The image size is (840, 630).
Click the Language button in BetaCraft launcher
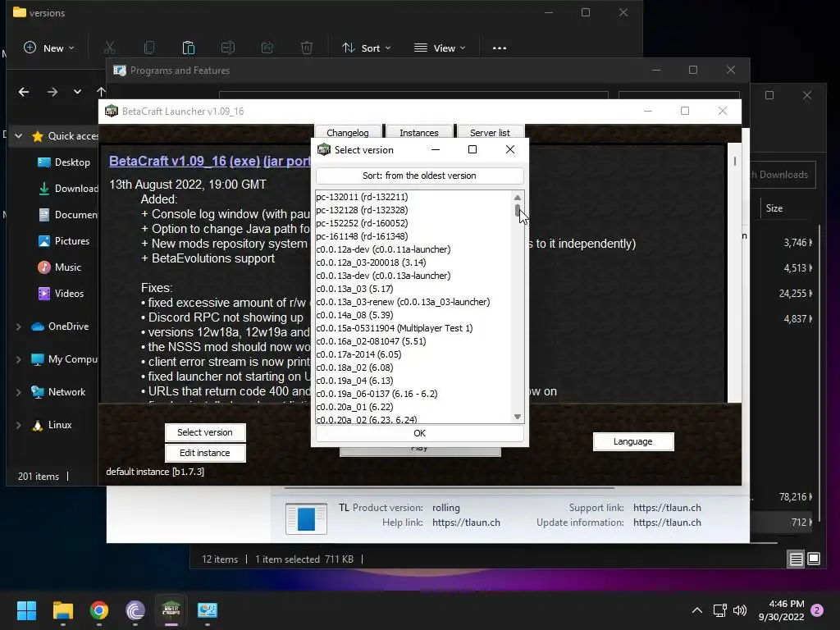[x=633, y=441]
